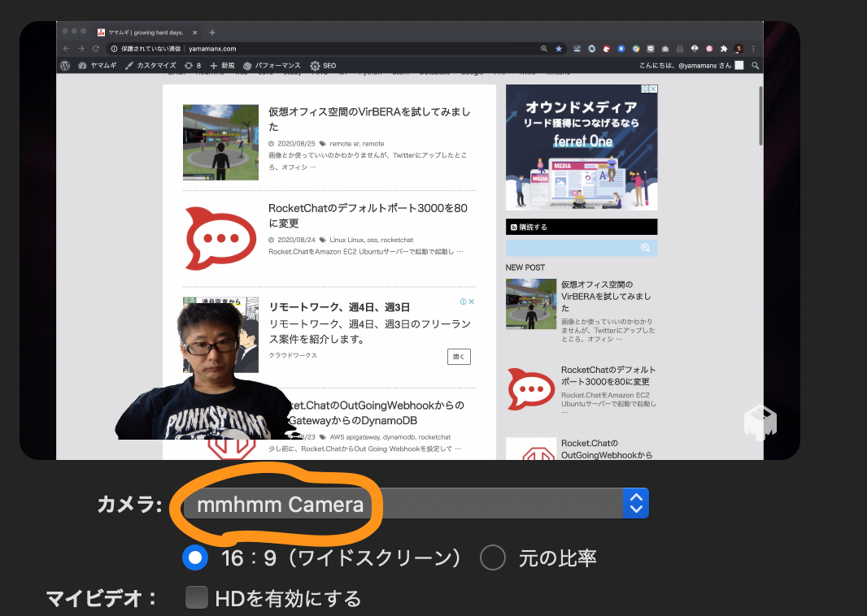Click the Chrome profile avatar icon
Screen dimensions: 867x616
click(x=738, y=49)
